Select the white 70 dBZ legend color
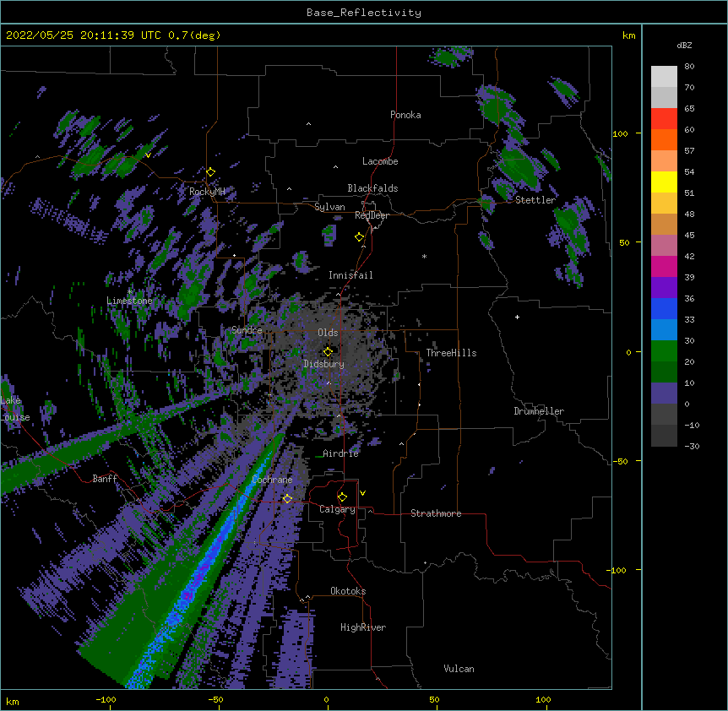The width and height of the screenshot is (728, 711). [x=664, y=76]
